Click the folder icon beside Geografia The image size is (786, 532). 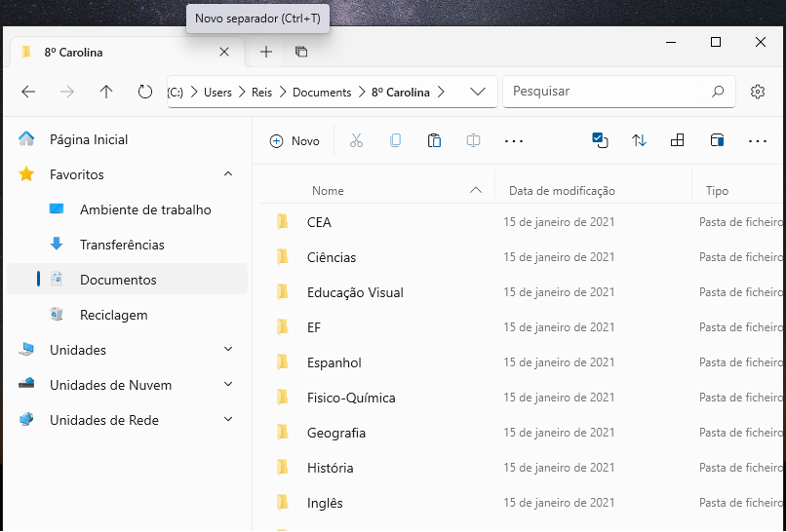tap(283, 432)
